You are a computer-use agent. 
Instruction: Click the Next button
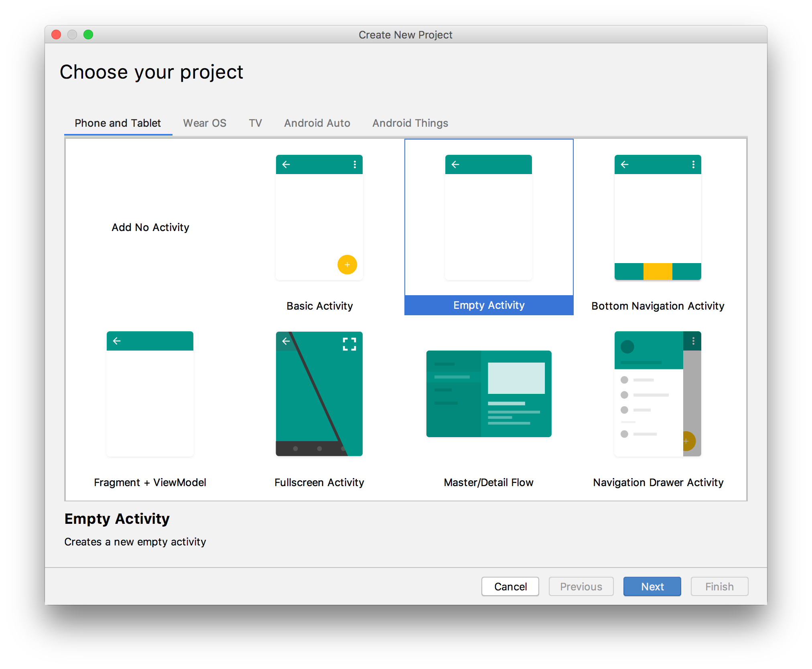pyautogui.click(x=652, y=586)
